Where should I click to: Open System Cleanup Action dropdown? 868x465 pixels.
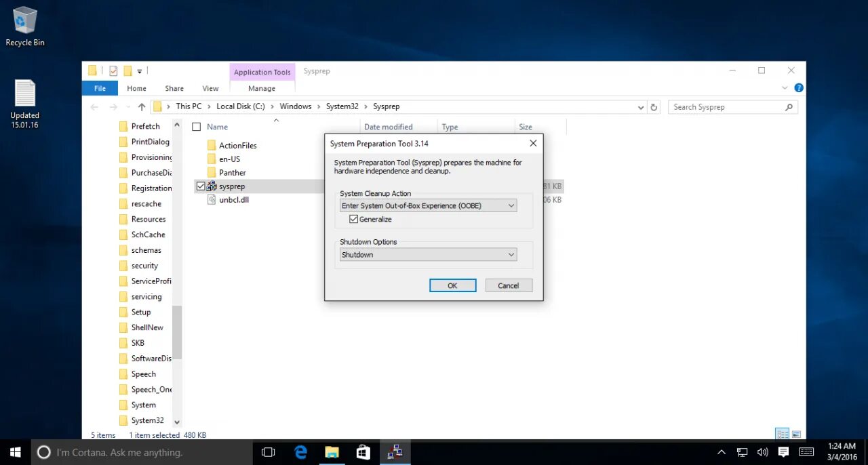(x=428, y=205)
